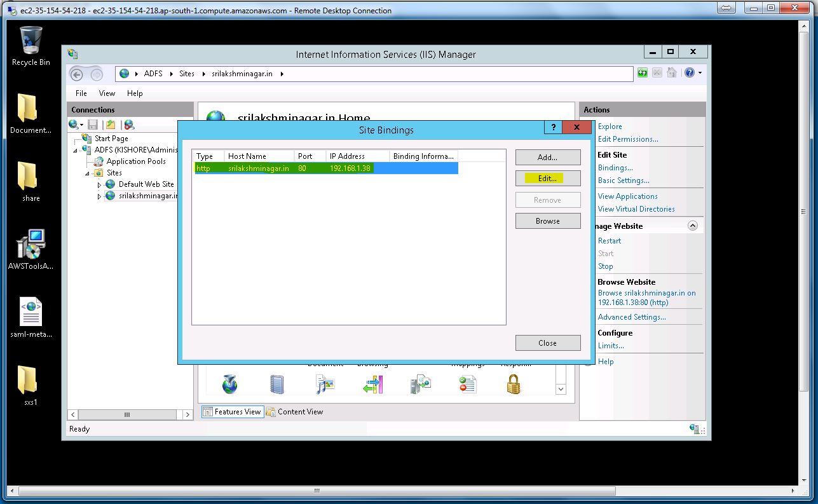Click the Save connections floppy disk icon
Image resolution: width=818 pixels, height=504 pixels.
(93, 125)
